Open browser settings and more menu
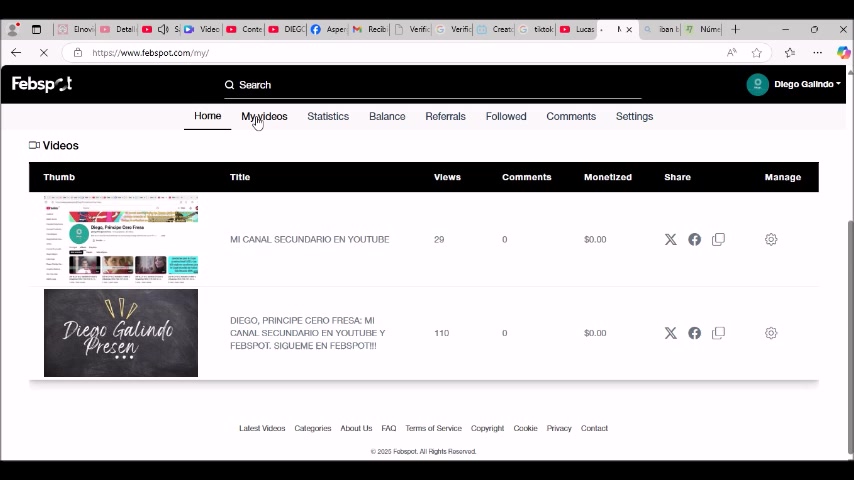 (818, 53)
